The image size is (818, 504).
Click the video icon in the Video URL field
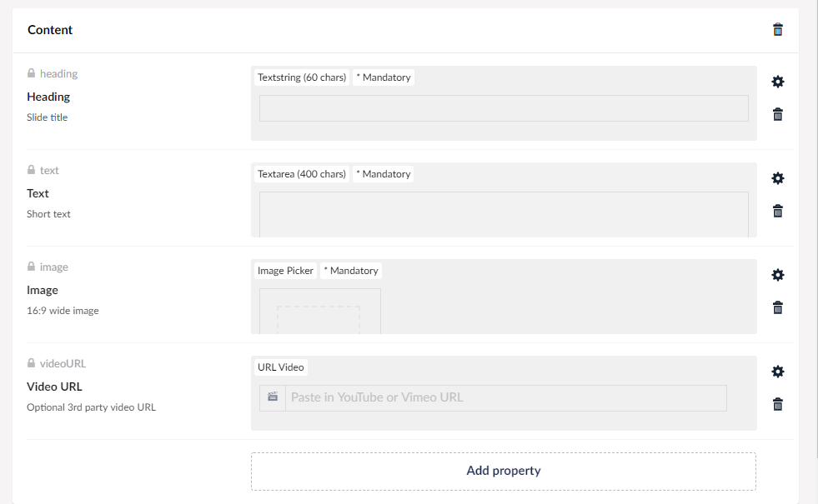pos(273,397)
